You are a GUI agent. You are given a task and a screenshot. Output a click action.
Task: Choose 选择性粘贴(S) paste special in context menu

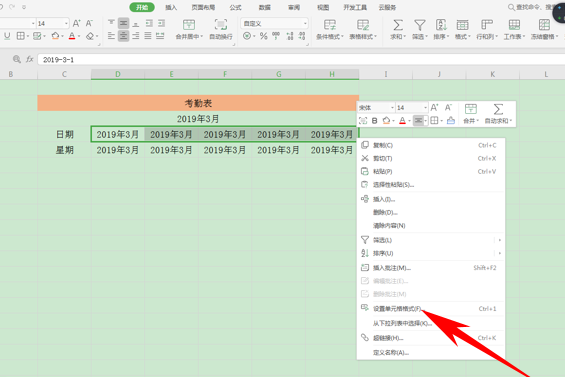point(431,185)
